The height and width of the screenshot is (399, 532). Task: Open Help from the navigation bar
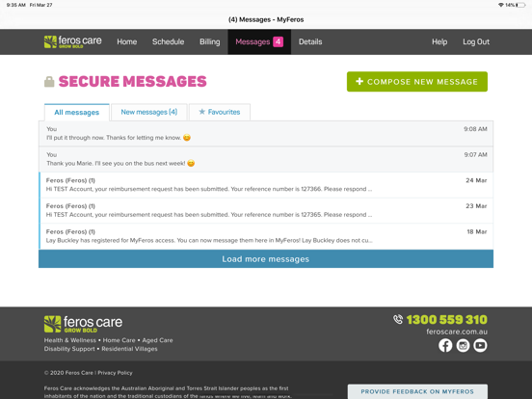pyautogui.click(x=439, y=41)
